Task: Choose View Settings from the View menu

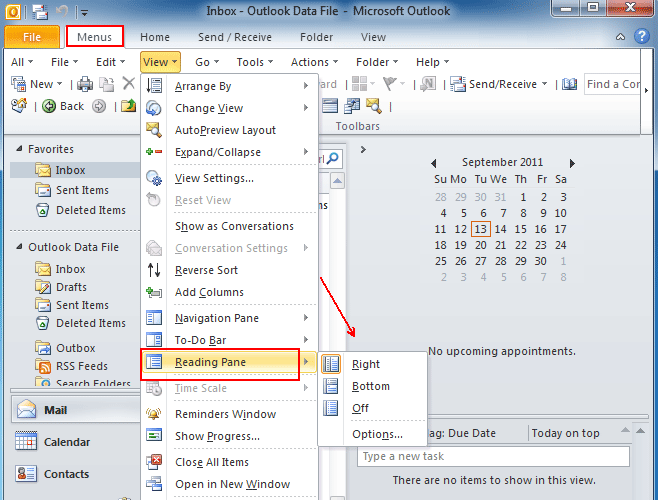Action: pyautogui.click(x=214, y=178)
